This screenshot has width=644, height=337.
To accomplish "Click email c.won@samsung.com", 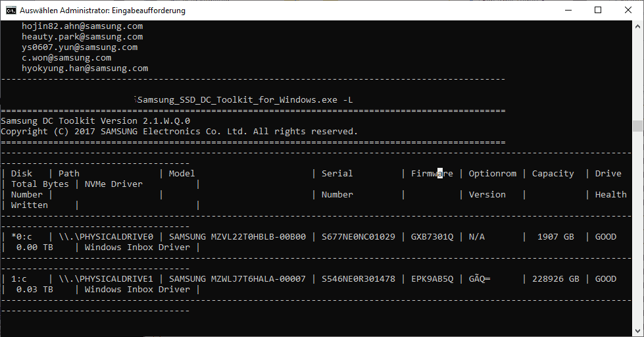I will (x=66, y=58).
